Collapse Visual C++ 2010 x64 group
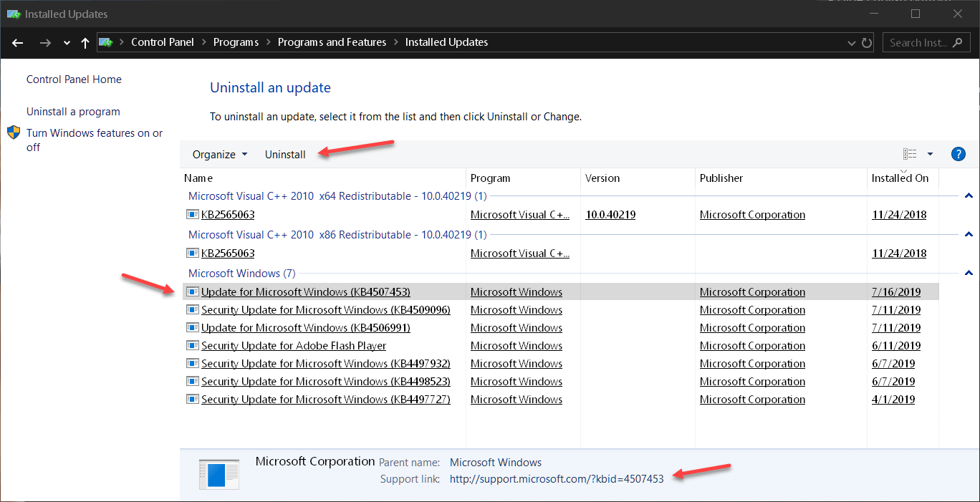Viewport: 980px width, 502px height. (x=969, y=196)
